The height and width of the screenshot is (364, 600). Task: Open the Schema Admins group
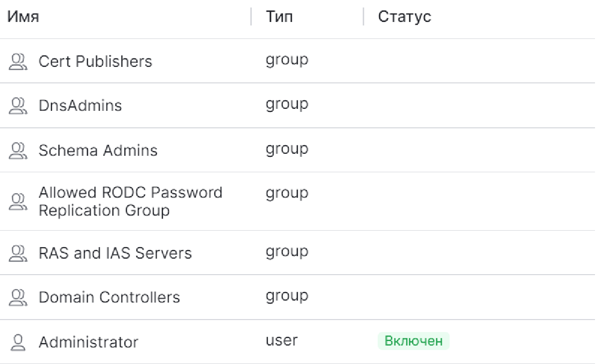98,151
